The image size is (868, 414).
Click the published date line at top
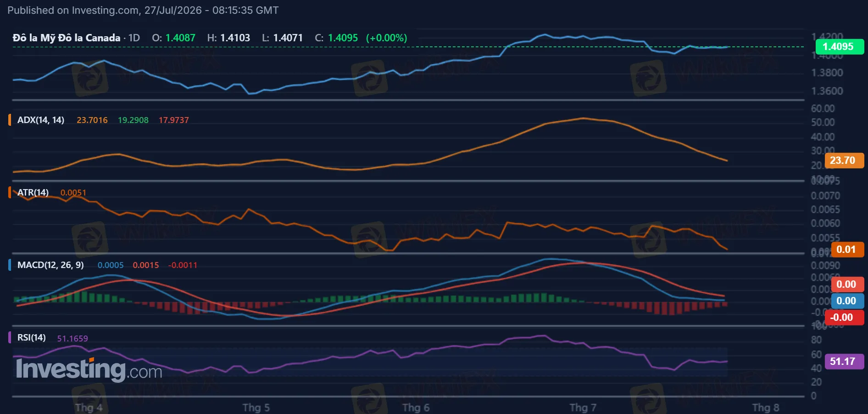[x=143, y=10]
